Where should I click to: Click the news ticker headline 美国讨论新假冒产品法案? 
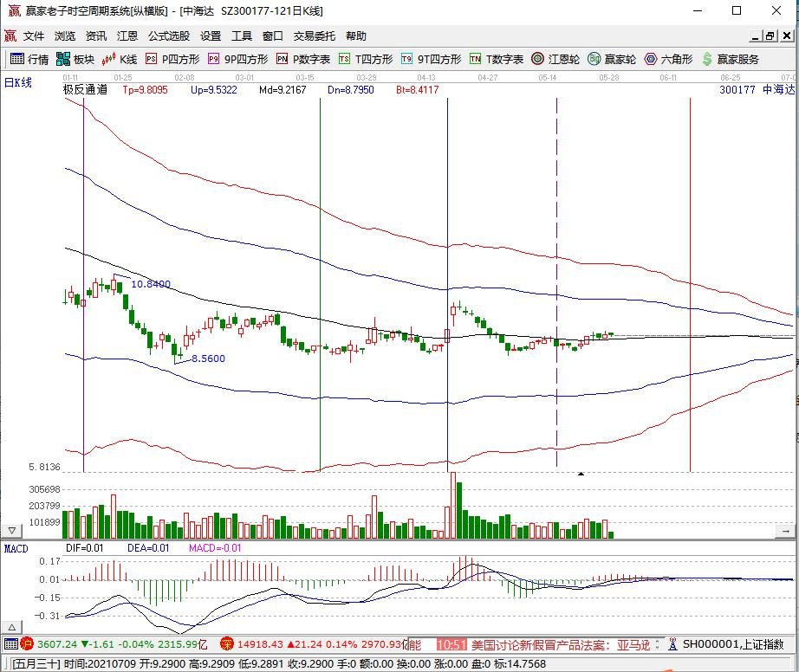pos(561,645)
